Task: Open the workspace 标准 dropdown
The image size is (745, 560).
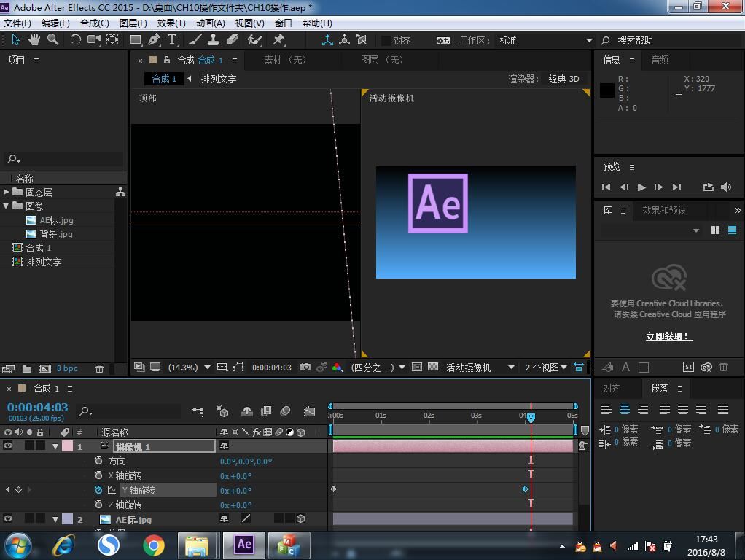Action: click(x=545, y=40)
